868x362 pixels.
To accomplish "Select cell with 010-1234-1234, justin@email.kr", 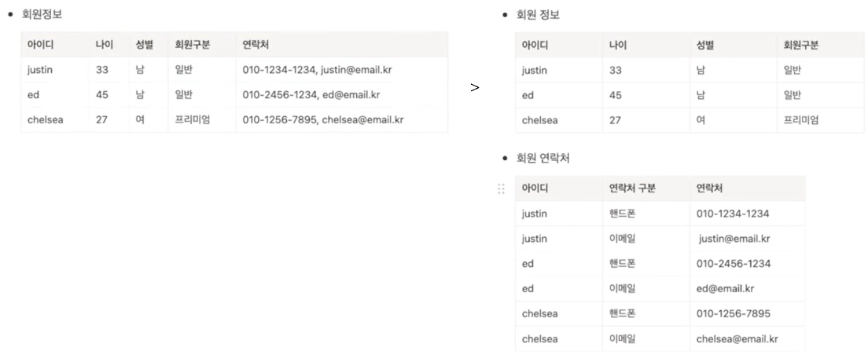I will [341, 70].
